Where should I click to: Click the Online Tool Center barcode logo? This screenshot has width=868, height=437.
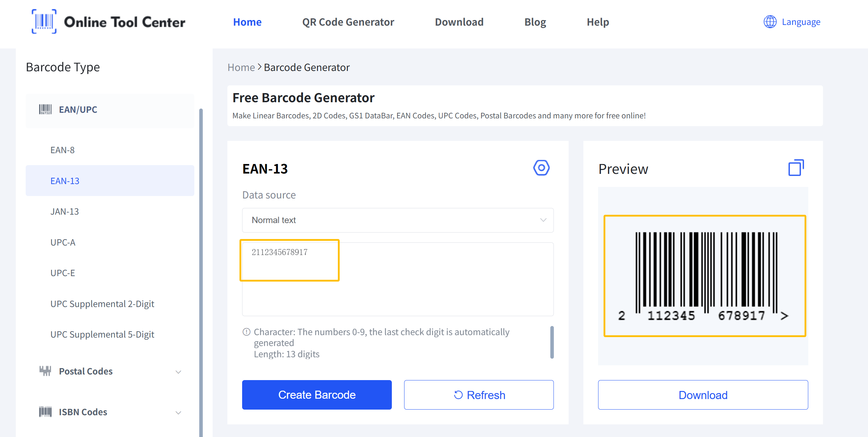click(x=44, y=22)
